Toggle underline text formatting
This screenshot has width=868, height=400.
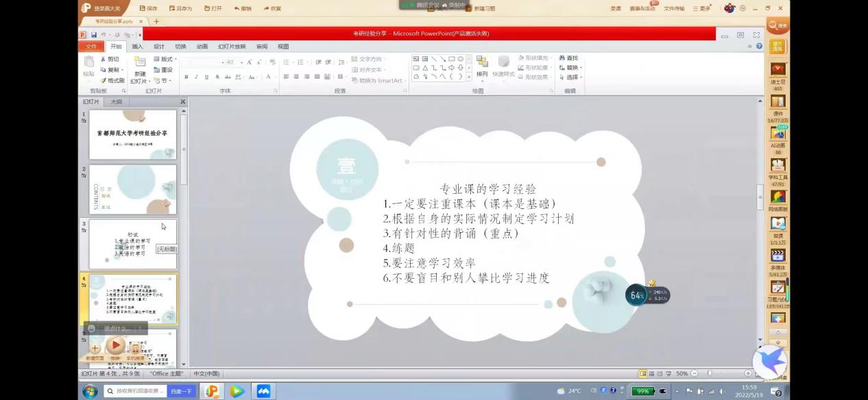[x=207, y=77]
